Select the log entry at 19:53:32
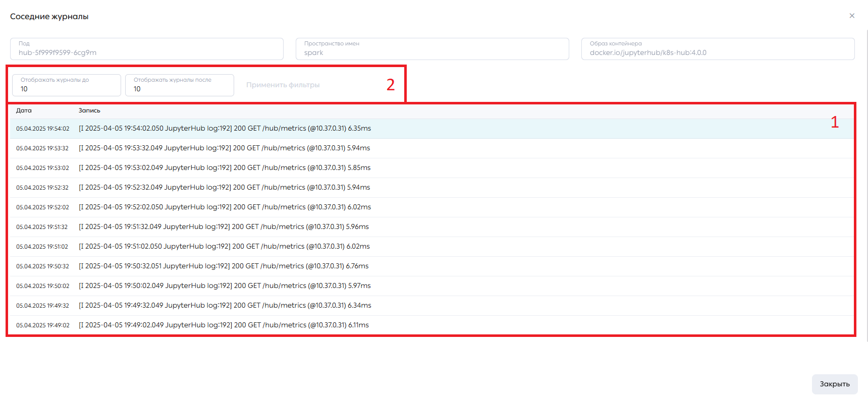This screenshot has width=868, height=404. click(431, 148)
